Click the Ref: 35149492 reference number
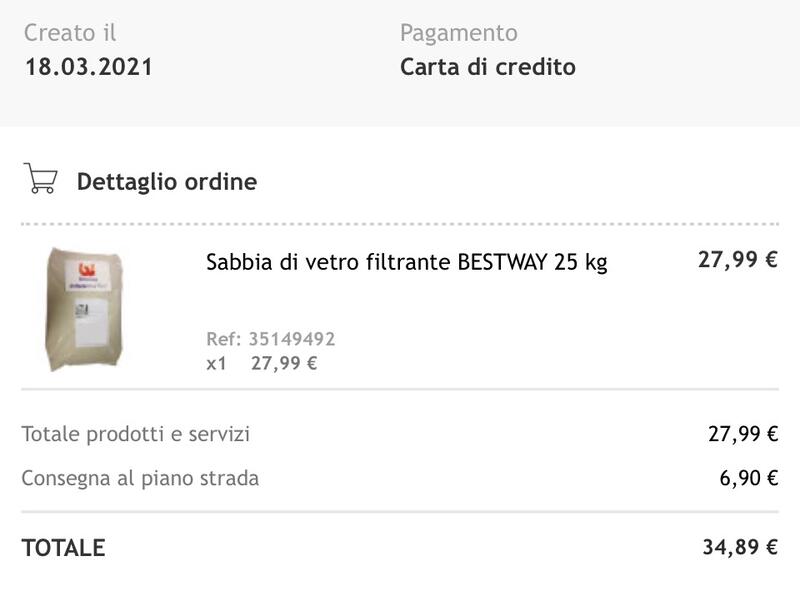Image resolution: width=800 pixels, height=601 pixels. 271,339
